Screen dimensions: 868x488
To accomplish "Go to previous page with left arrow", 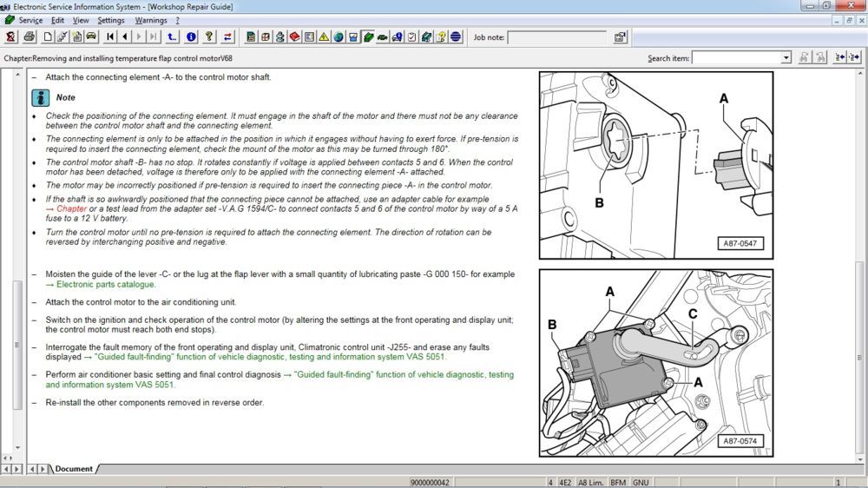I will pos(124,37).
